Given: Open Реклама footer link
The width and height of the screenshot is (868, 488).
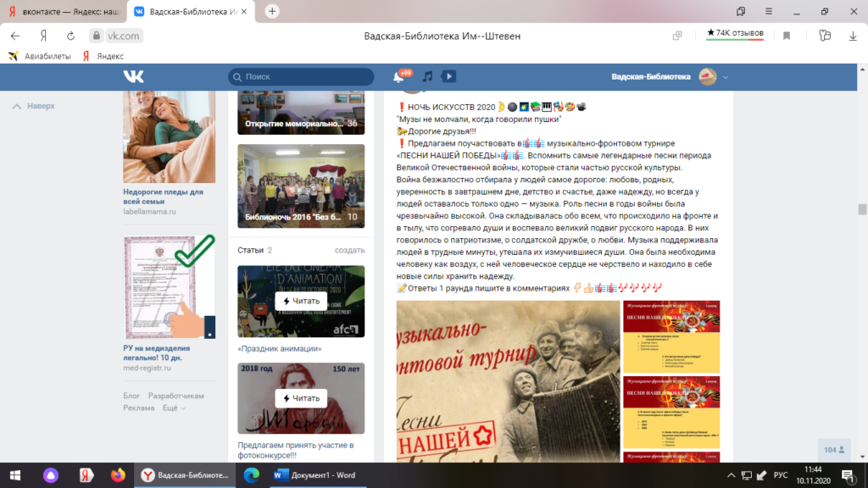Looking at the screenshot, I should click(x=138, y=408).
